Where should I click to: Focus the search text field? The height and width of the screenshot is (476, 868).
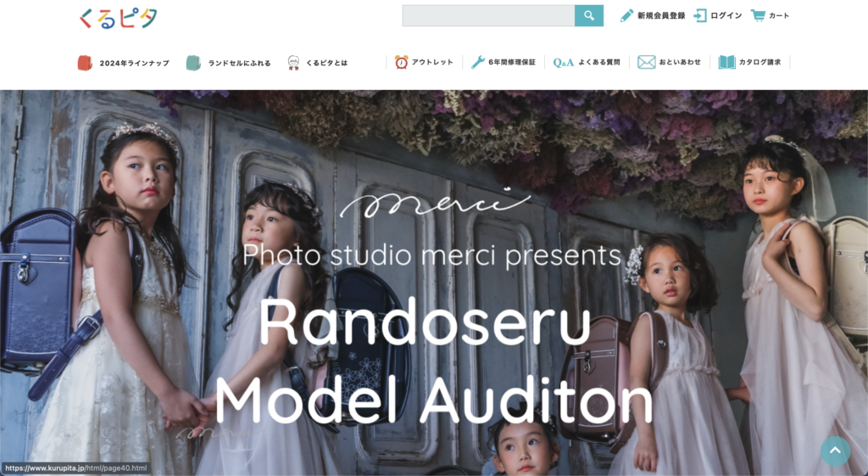tap(488, 15)
